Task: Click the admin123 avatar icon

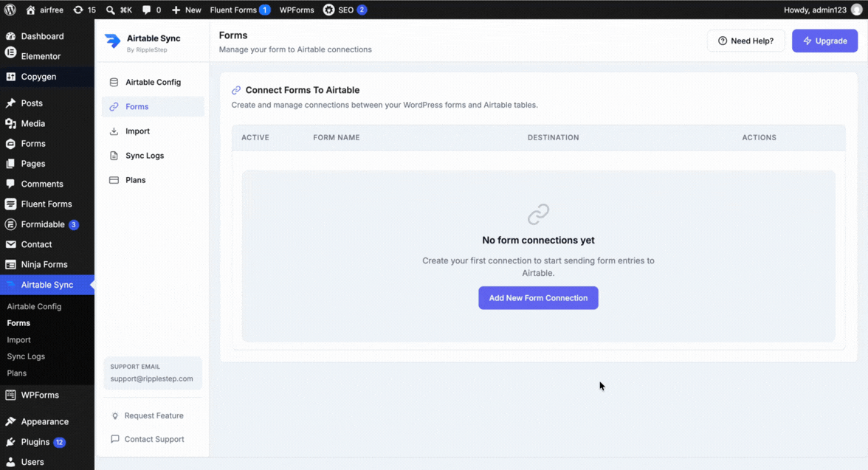Action: (x=856, y=10)
